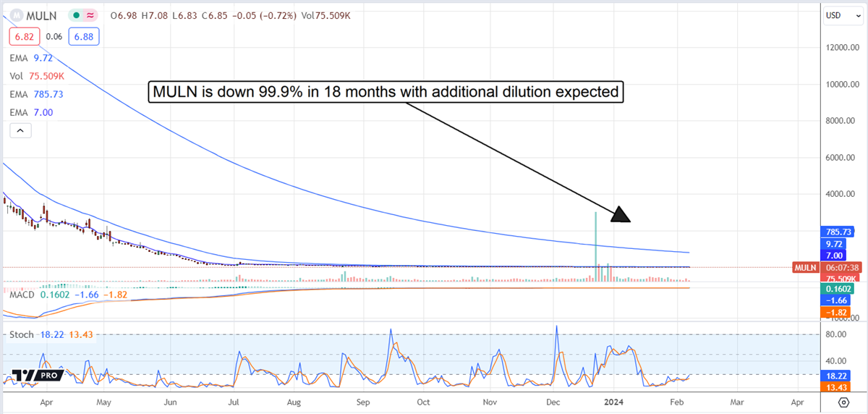Click the black annotation arrow head

(x=621, y=214)
